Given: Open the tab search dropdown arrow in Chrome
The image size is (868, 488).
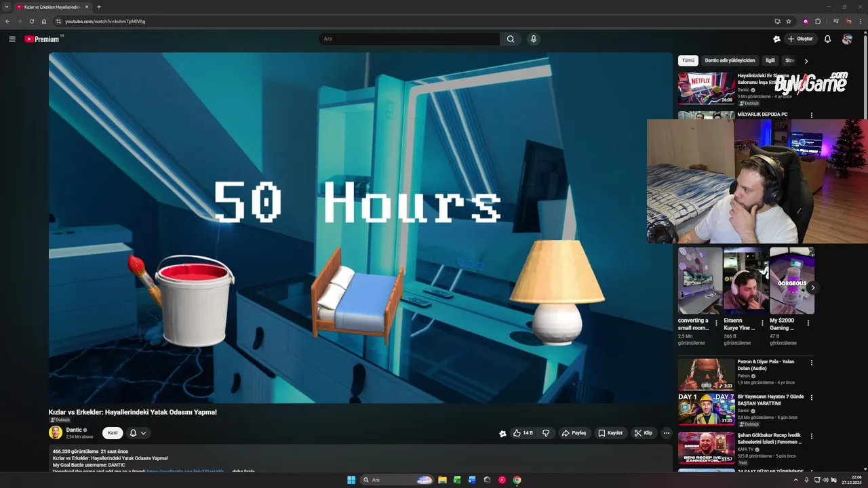Looking at the screenshot, I should coord(6,7).
